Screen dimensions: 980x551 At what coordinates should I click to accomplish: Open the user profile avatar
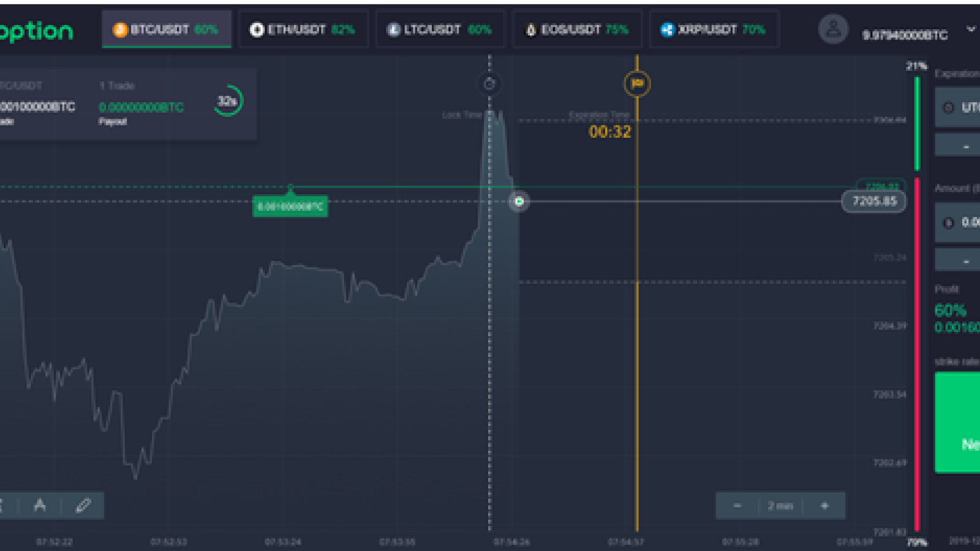tap(833, 29)
